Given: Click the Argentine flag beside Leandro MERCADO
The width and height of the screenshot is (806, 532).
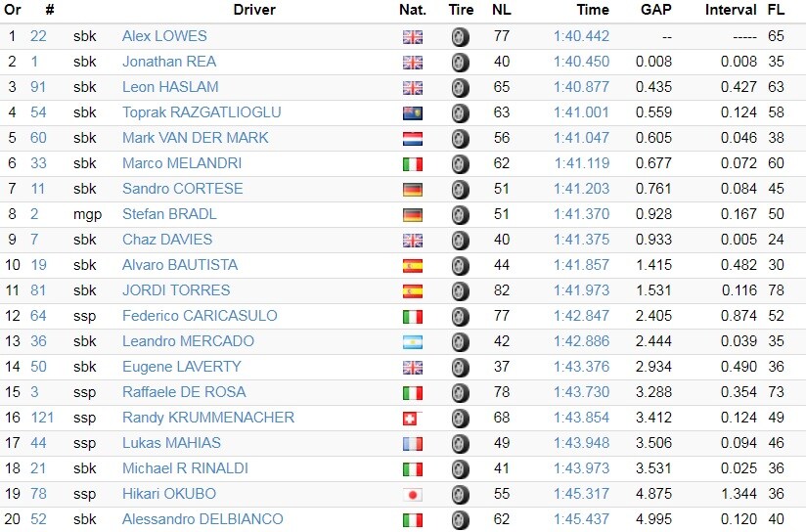Looking at the screenshot, I should tap(412, 342).
